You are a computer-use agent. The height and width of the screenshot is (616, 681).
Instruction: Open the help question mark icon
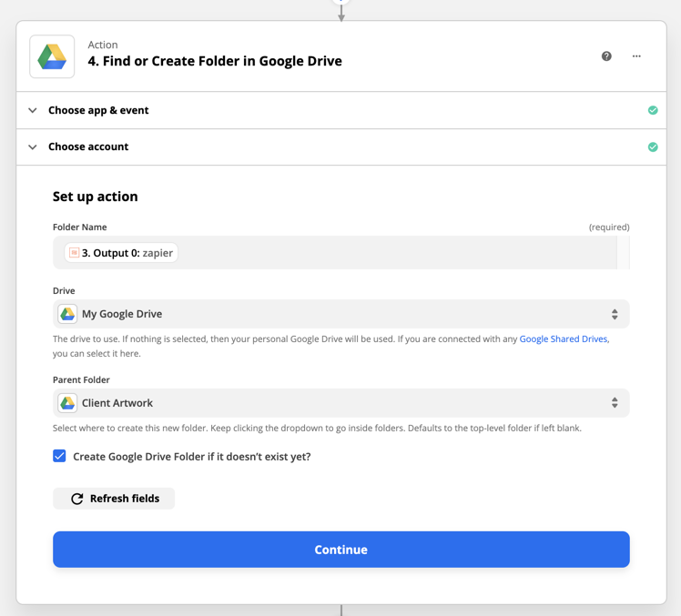click(606, 56)
